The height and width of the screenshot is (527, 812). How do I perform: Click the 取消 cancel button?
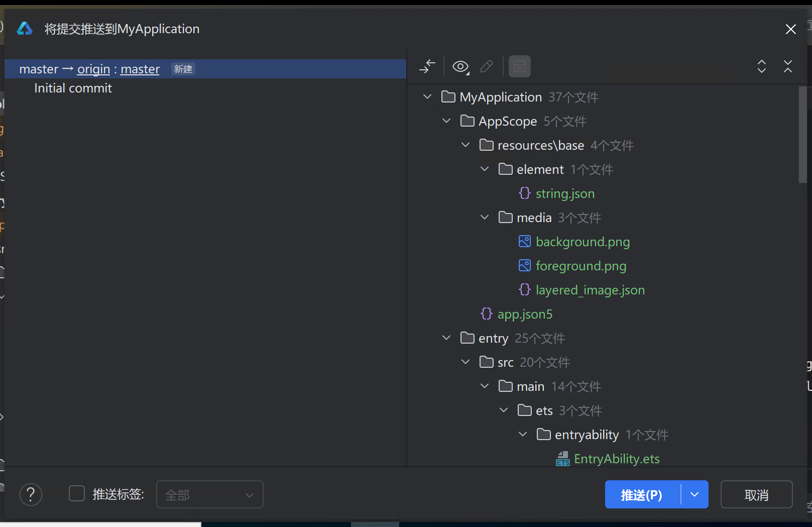tap(756, 495)
